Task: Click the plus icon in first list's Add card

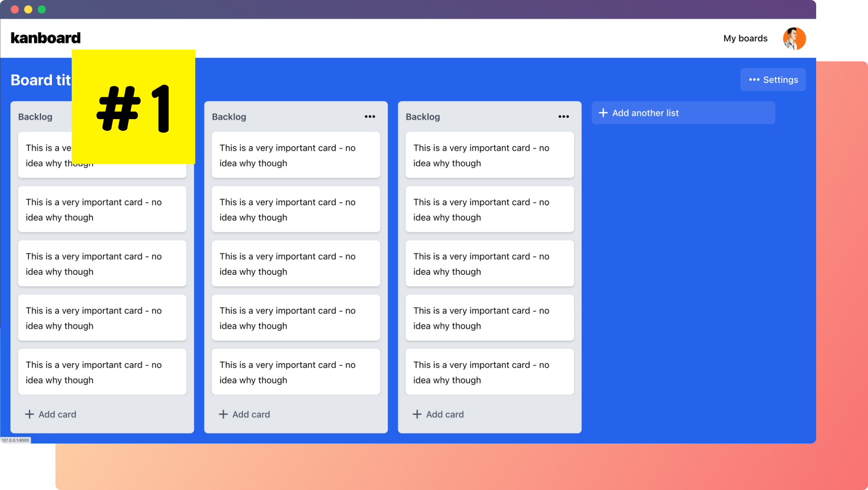Action: [29, 414]
